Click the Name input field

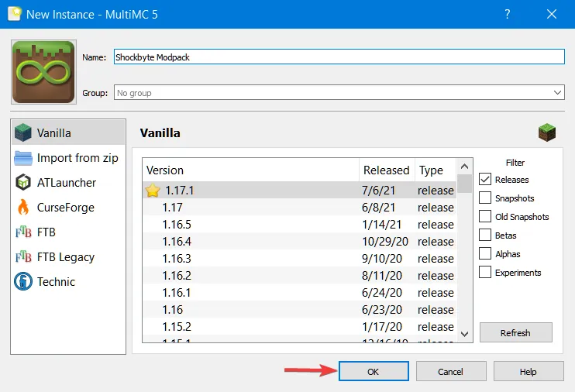pyautogui.click(x=339, y=57)
